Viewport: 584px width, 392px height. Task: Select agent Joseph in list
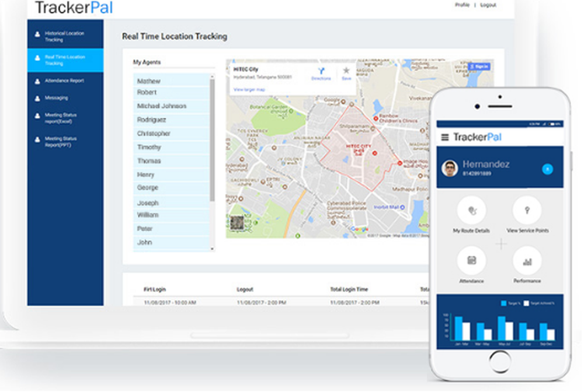tap(171, 203)
